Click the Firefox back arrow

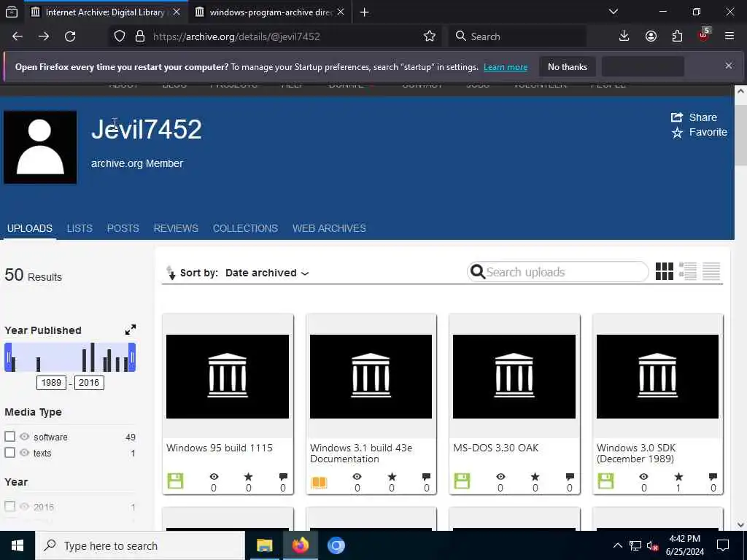point(18,36)
